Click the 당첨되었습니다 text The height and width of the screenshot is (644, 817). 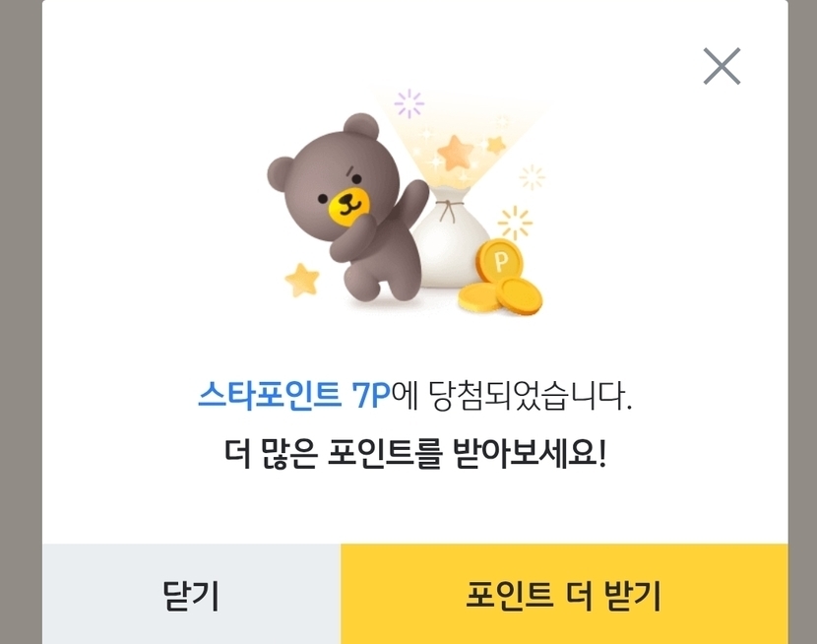pos(530,397)
